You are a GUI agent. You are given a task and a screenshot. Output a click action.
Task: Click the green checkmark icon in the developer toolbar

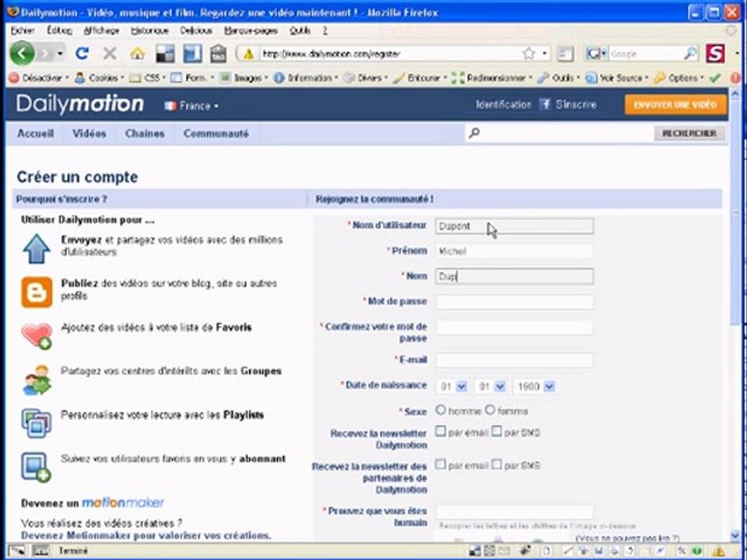[714, 78]
